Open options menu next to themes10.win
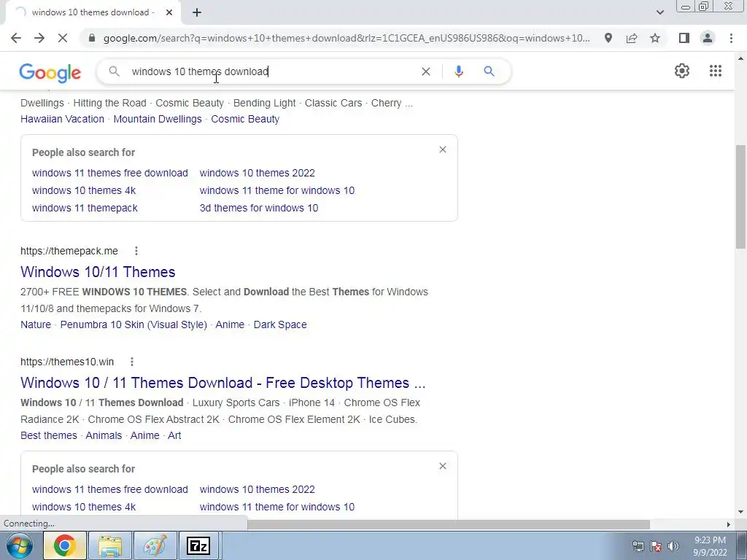The height and width of the screenshot is (560, 747). point(132,362)
